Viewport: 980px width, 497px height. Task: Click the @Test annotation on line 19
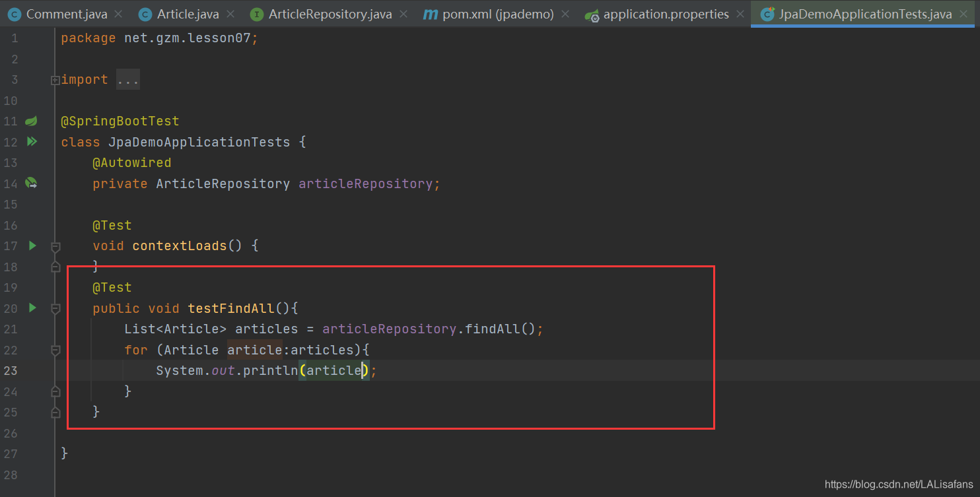[112, 287]
